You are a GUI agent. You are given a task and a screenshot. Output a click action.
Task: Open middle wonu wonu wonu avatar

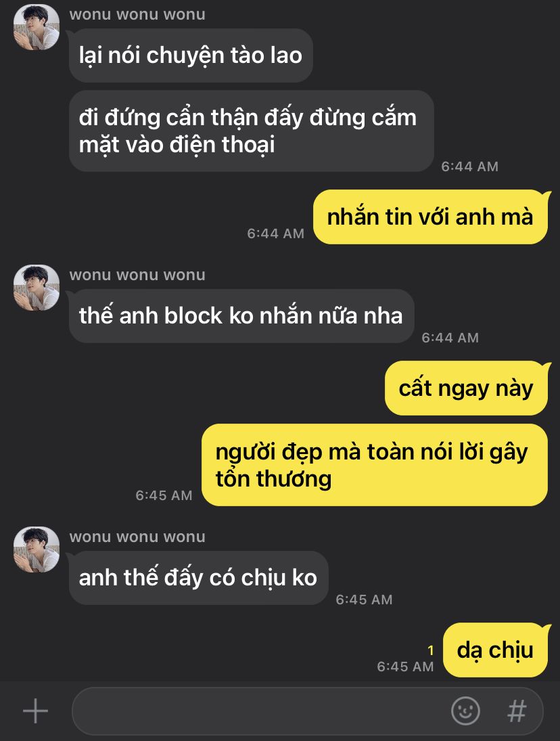click(37, 288)
